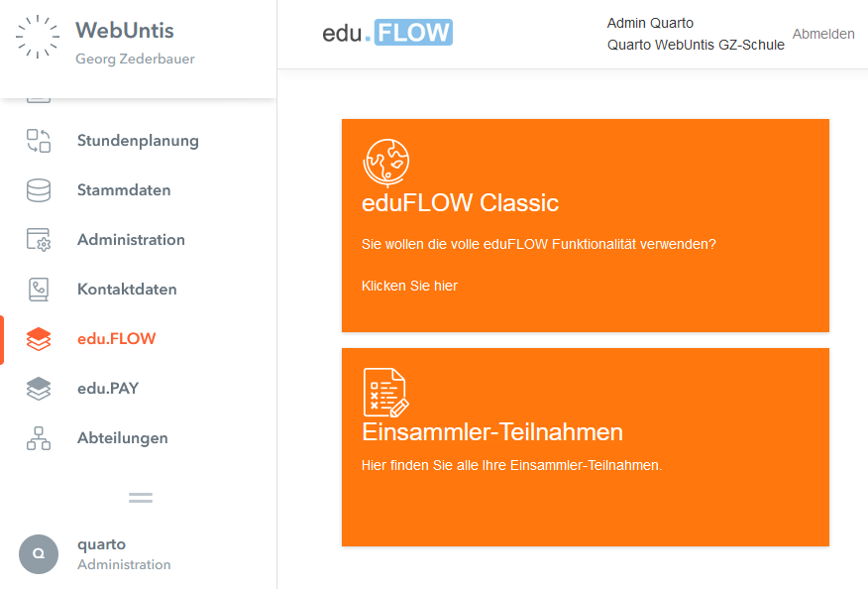Click the WebUntis sunburst logo icon

coord(39,37)
